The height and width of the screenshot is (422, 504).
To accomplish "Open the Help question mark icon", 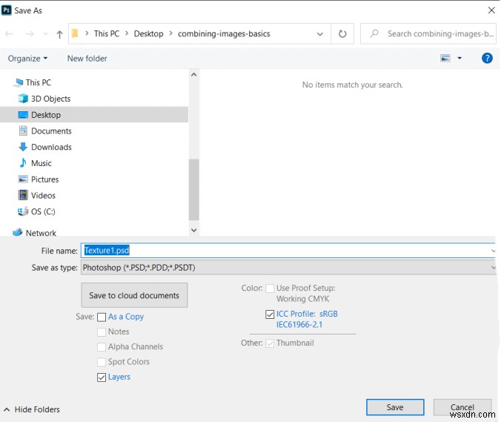I will click(487, 58).
